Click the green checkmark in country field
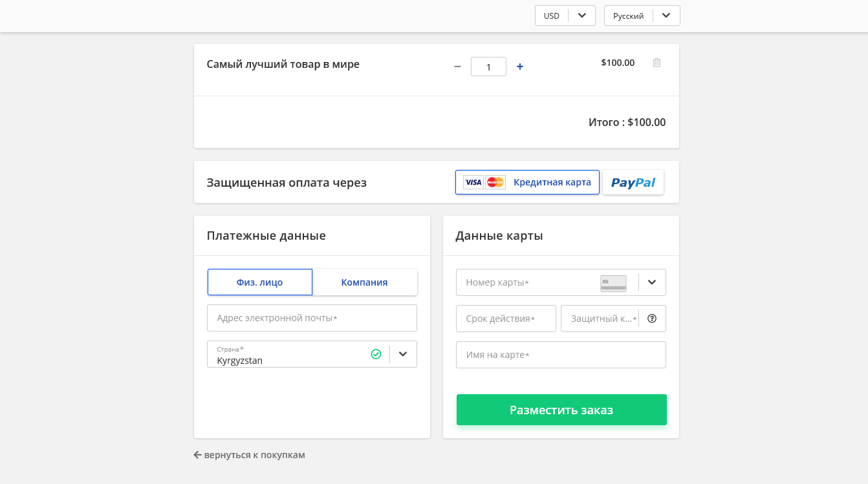The width and height of the screenshot is (868, 484). [x=376, y=354]
